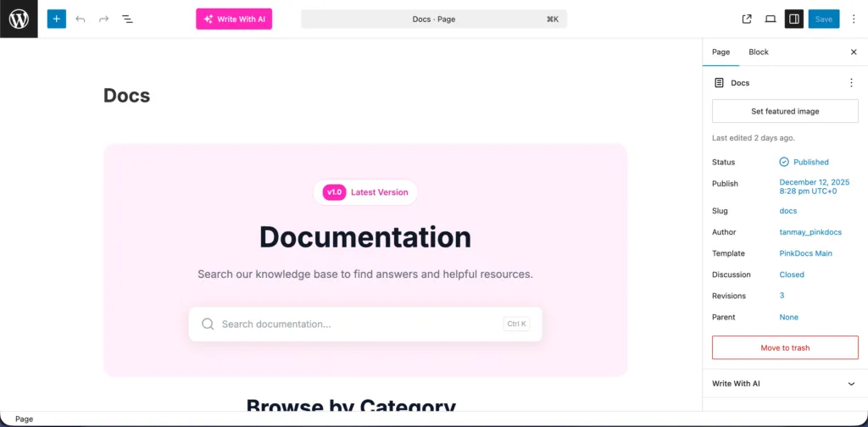Click the Write With AI button
Viewport: 868px width, 427px height.
click(234, 19)
